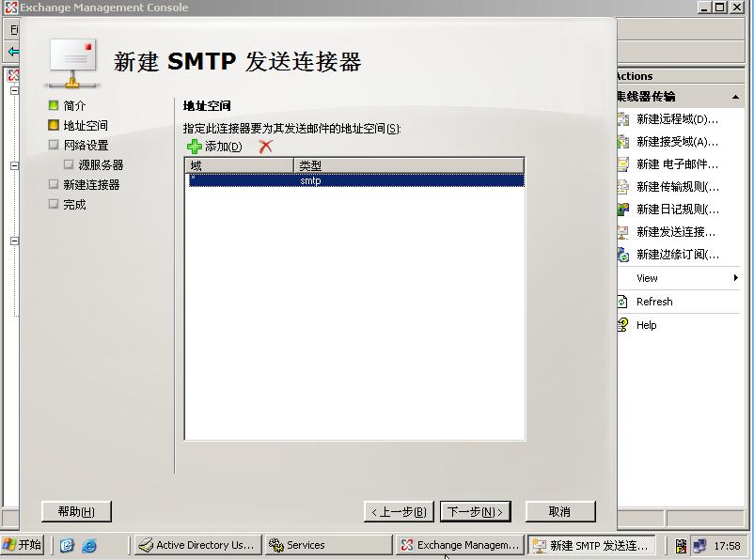The image size is (754, 560).
Task: Click the Help question mark icon
Action: click(x=622, y=325)
